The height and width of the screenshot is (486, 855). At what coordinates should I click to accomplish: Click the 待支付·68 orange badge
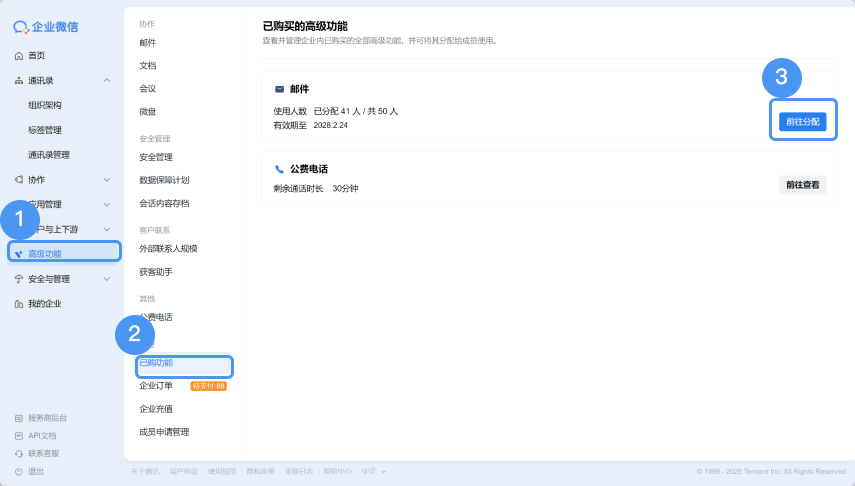(208, 386)
